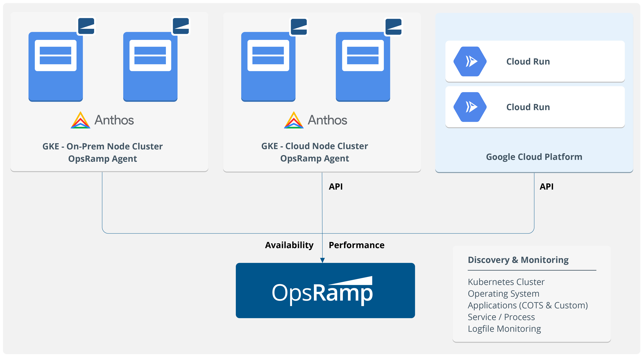Select 'Applications (COTS & Custom)' list entry
Image resolution: width=644 pixels, height=359 pixels.
click(x=528, y=306)
